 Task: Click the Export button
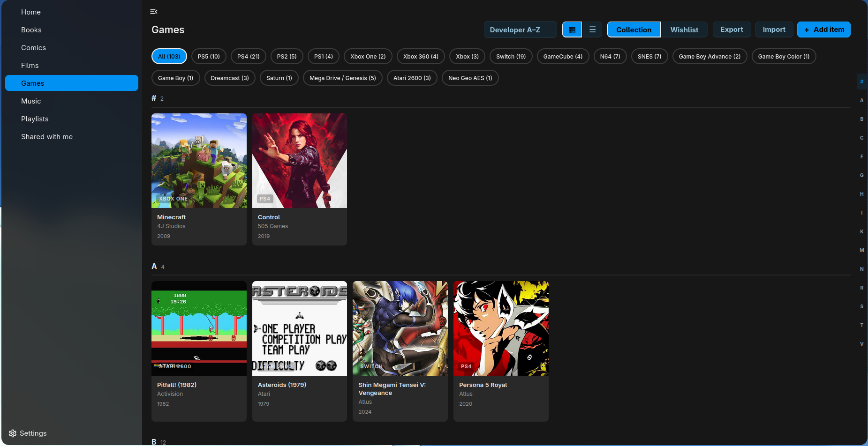click(732, 30)
